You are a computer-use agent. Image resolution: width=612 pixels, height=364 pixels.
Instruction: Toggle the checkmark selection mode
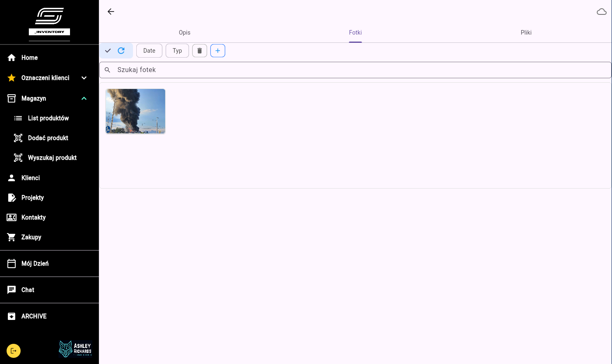click(108, 51)
